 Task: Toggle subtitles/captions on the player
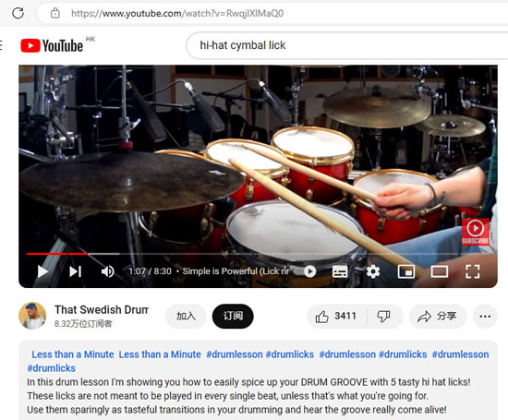click(340, 271)
